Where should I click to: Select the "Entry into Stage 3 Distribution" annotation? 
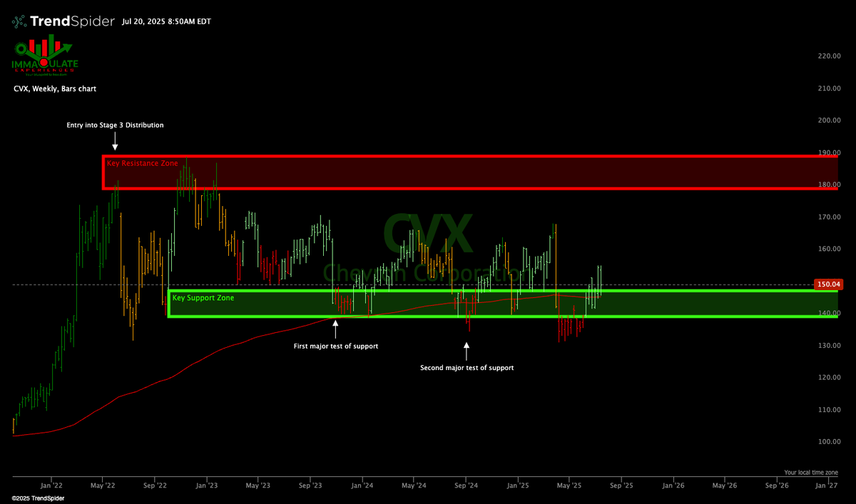pos(116,125)
